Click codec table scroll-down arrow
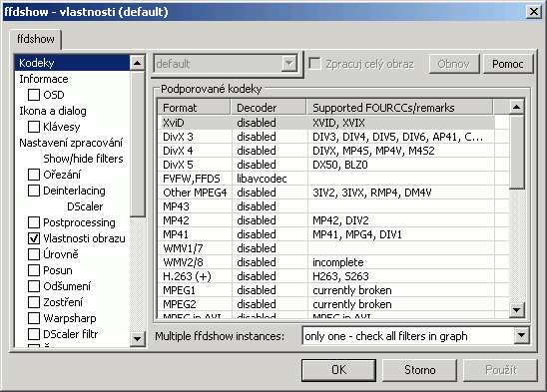 pyautogui.click(x=517, y=309)
